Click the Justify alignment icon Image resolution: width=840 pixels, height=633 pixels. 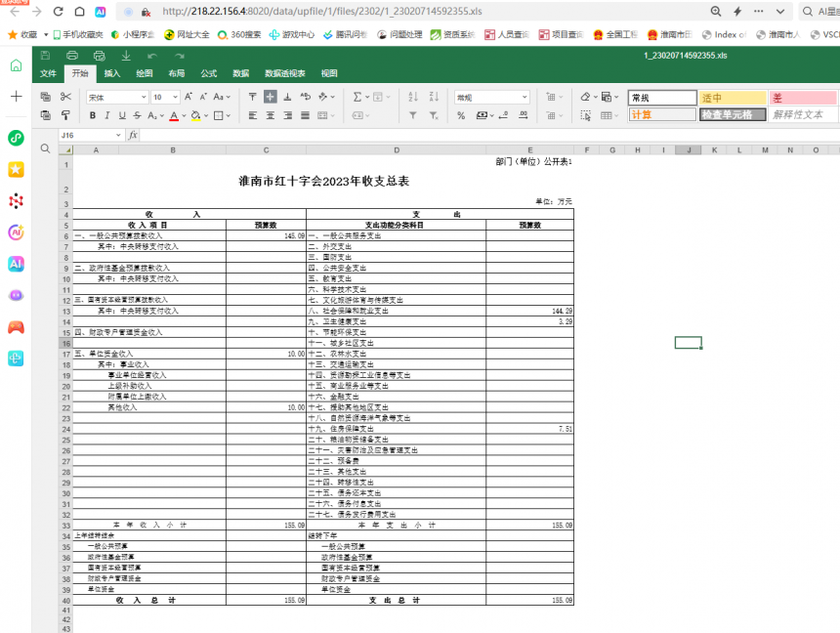pos(306,115)
